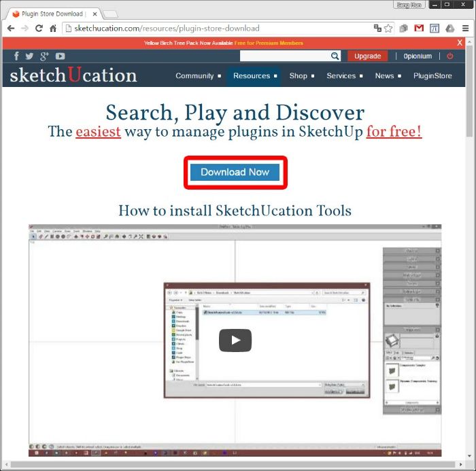Click the red power logout icon
476x471 pixels.
tap(450, 56)
